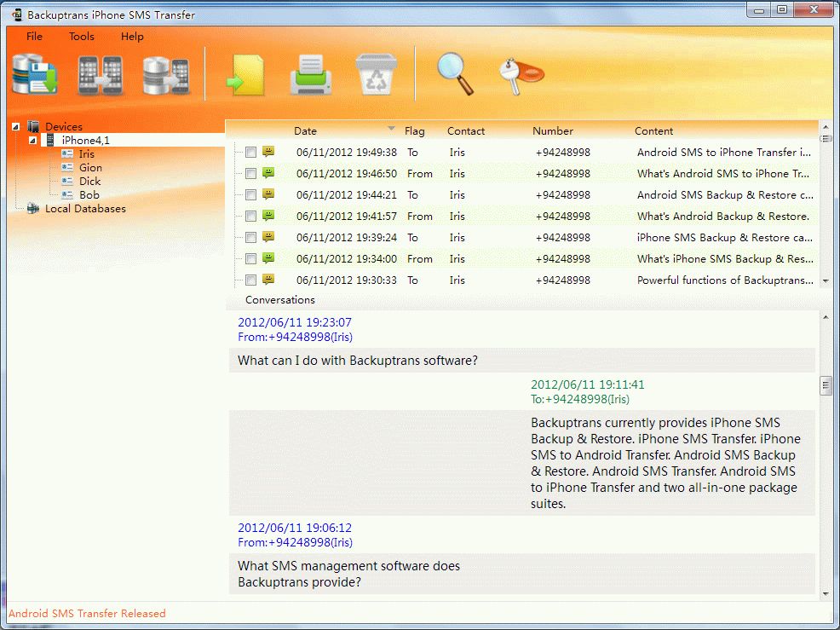Click the green message bubble at 19:46:50

(x=268, y=173)
